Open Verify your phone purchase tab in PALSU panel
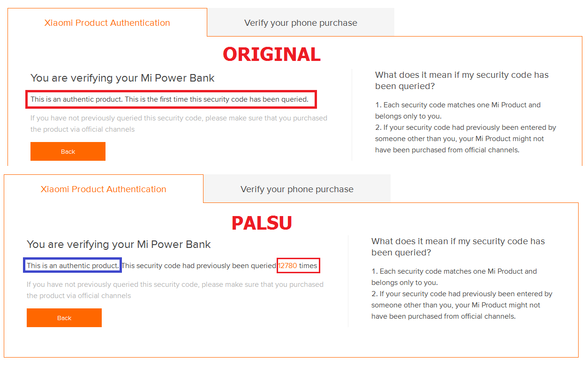Viewport: 588px width, 374px height. click(x=297, y=189)
